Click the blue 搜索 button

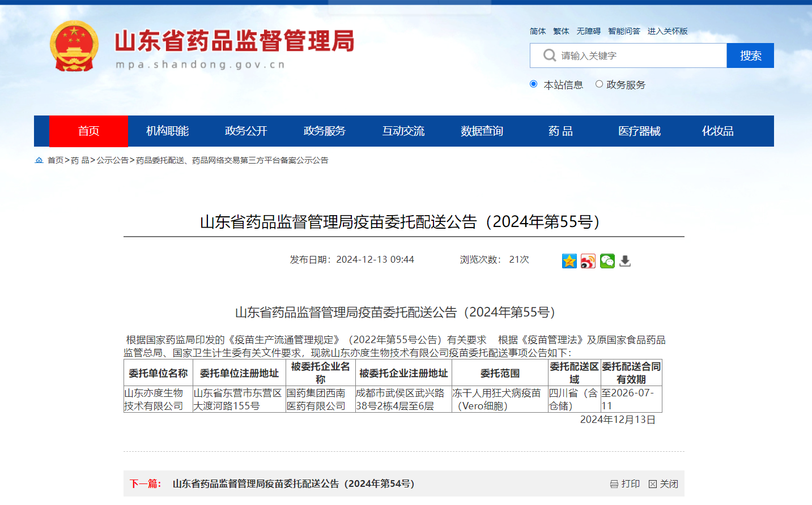coord(750,55)
